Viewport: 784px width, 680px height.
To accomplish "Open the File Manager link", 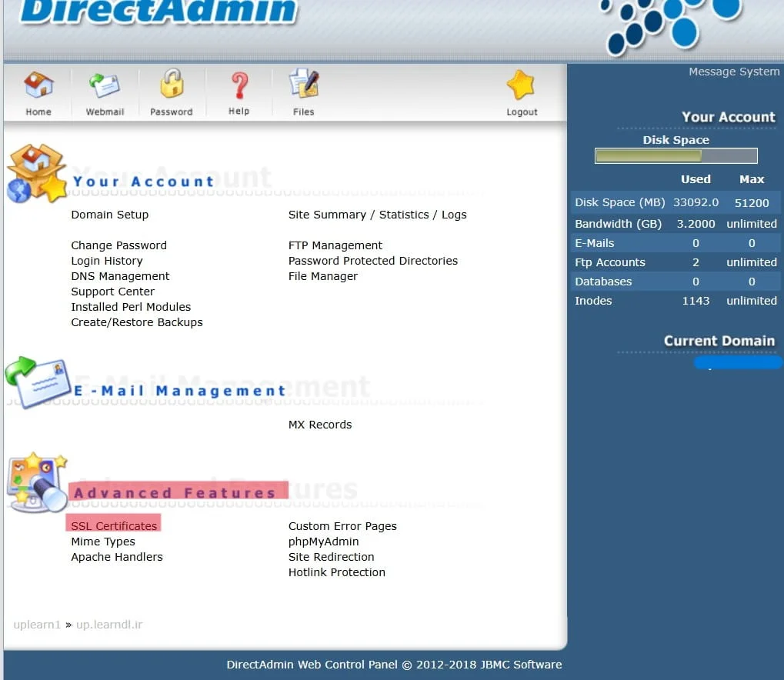I will coord(323,276).
